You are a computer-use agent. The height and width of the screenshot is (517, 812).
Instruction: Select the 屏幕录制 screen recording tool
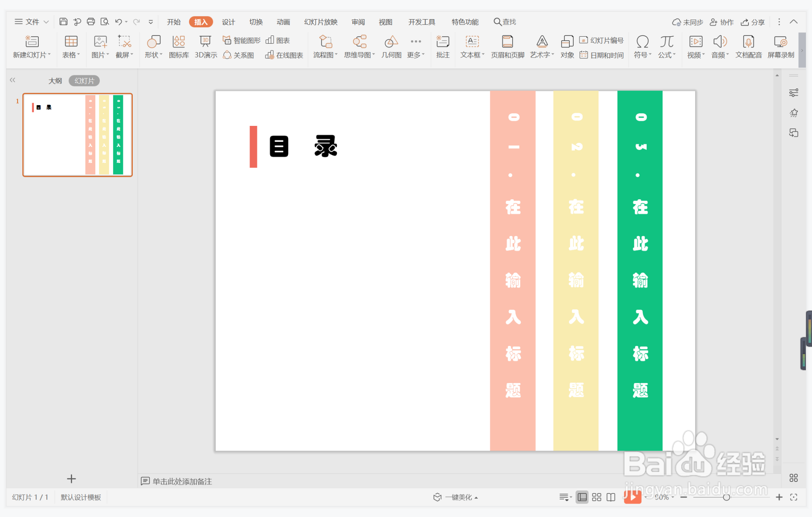[x=780, y=47]
